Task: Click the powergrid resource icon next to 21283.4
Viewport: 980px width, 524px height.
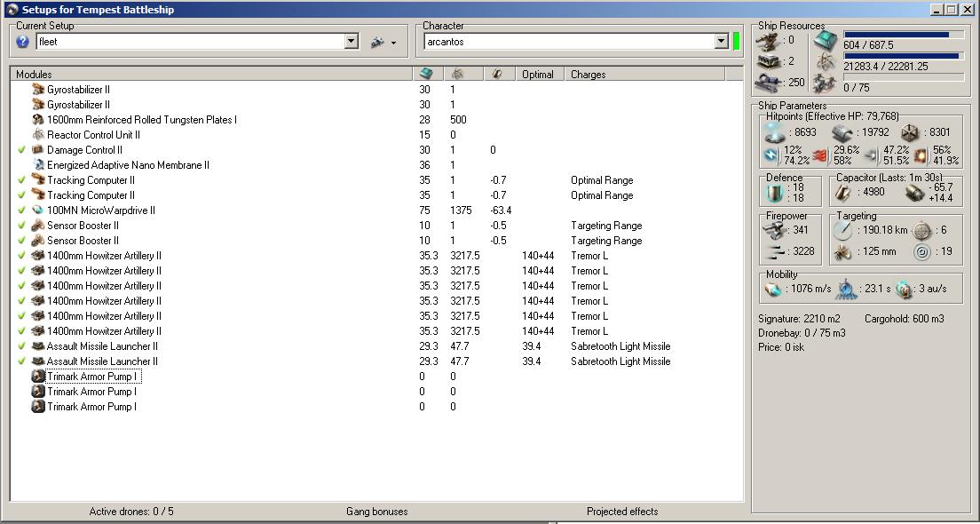Action: coord(825,61)
